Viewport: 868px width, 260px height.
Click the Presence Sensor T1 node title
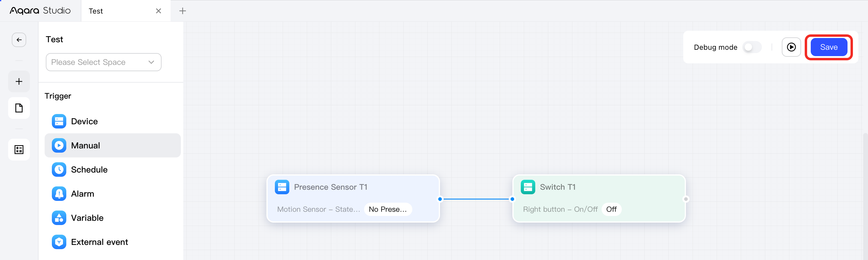click(x=331, y=187)
